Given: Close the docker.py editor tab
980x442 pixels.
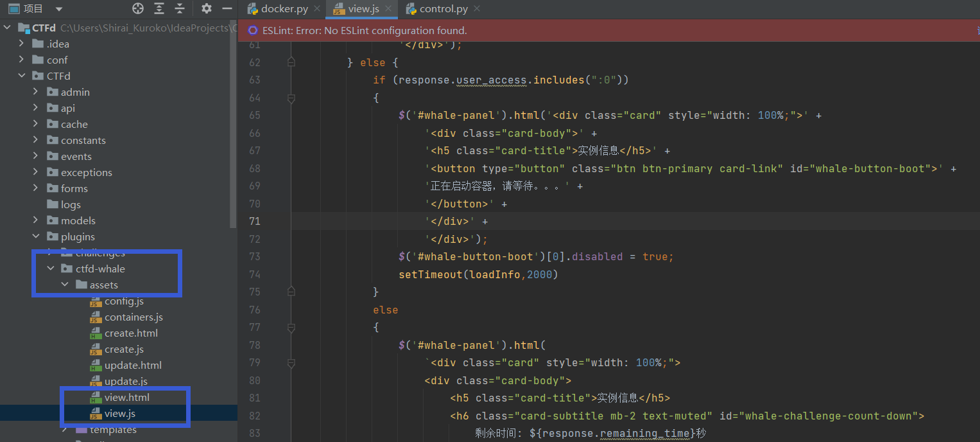Looking at the screenshot, I should point(318,9).
